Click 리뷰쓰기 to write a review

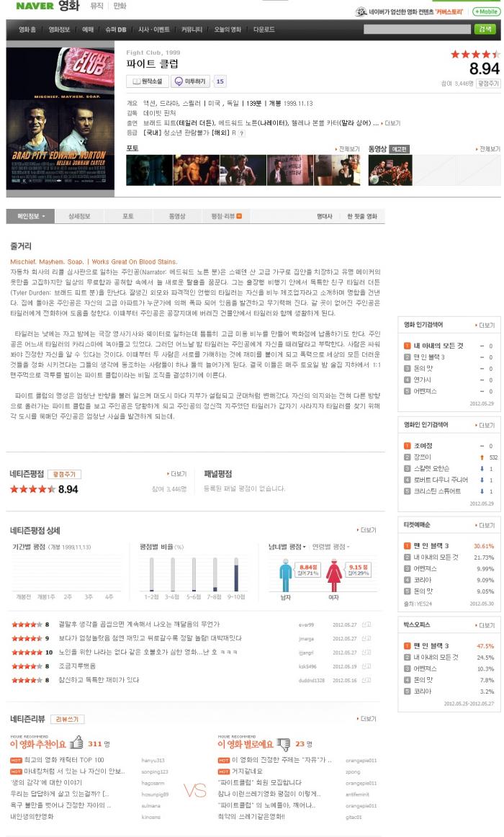[x=68, y=719]
